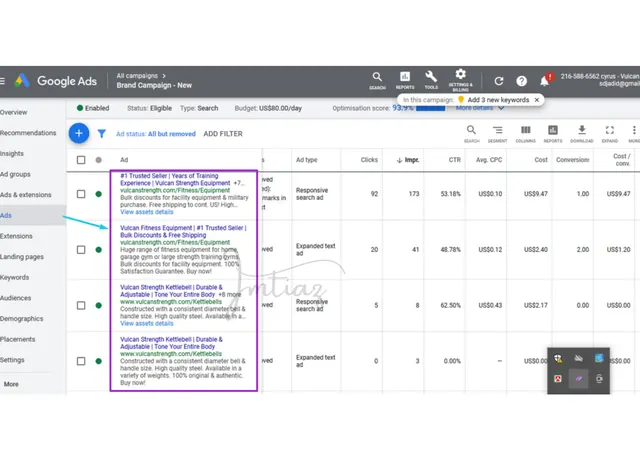This screenshot has width=640, height=452.
Task: View assets details for Kettlebell responsive ad
Action: [147, 323]
